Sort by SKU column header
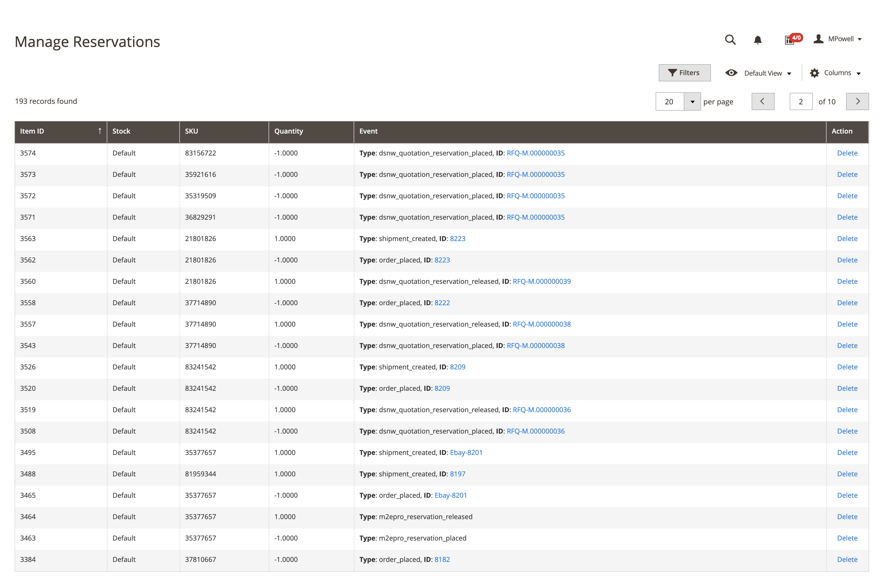The image size is (879, 588). [x=191, y=131]
